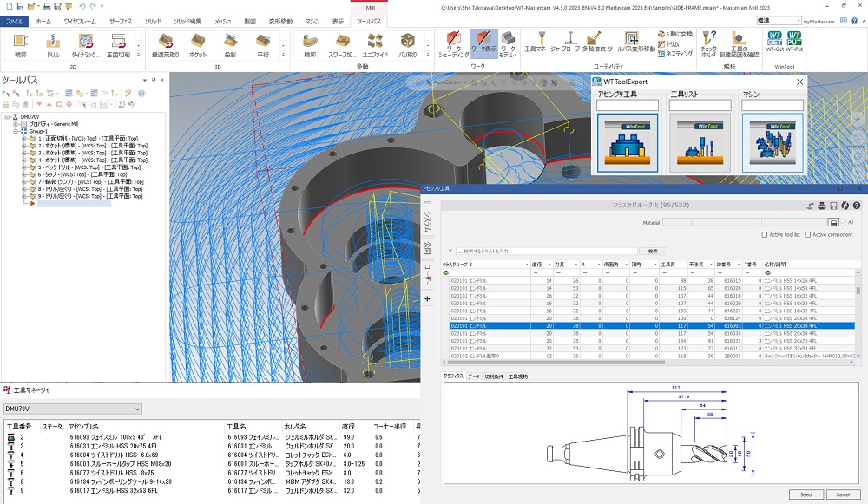Screen dimensions: 868x504
Task: Enable the Active component checkbox
Action: tap(808, 235)
